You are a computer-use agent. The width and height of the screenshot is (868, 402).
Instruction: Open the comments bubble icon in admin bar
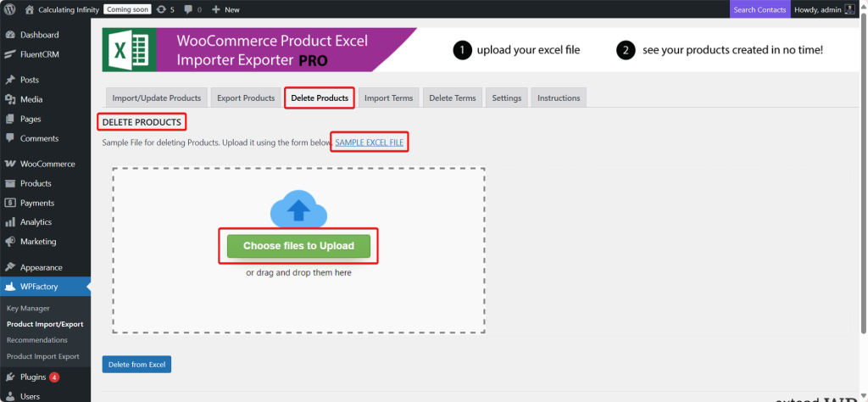(188, 9)
